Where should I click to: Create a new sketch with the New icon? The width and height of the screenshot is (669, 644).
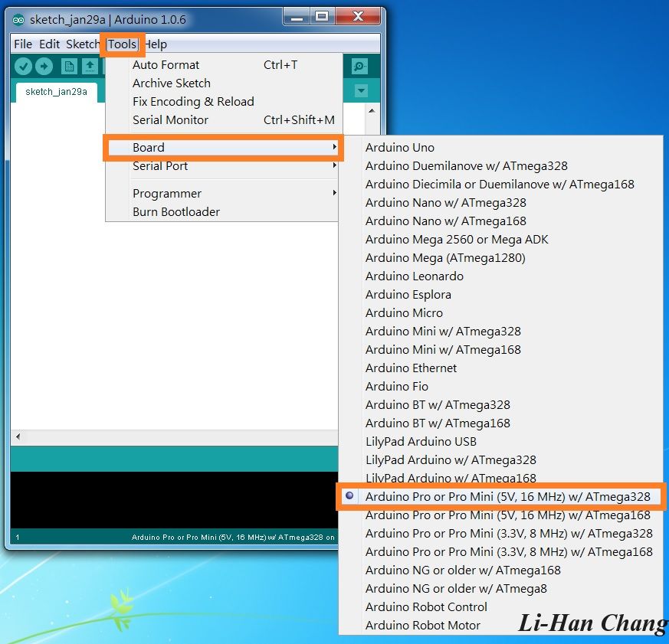[70, 67]
